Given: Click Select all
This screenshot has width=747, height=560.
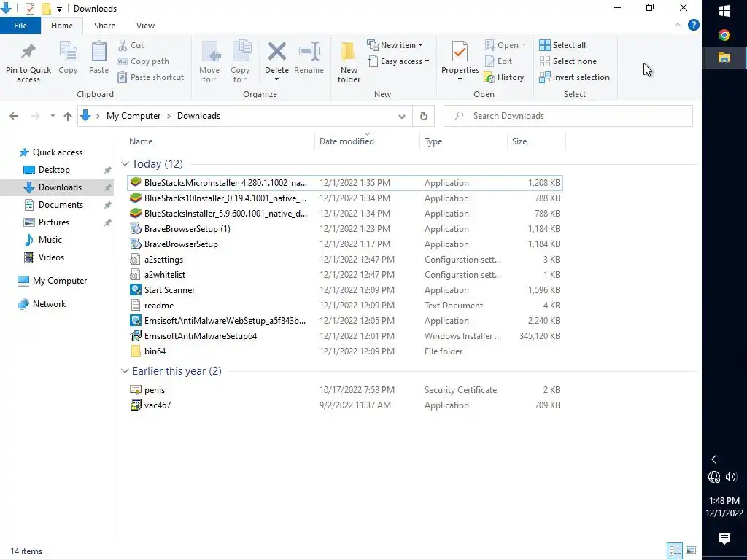Looking at the screenshot, I should (562, 45).
